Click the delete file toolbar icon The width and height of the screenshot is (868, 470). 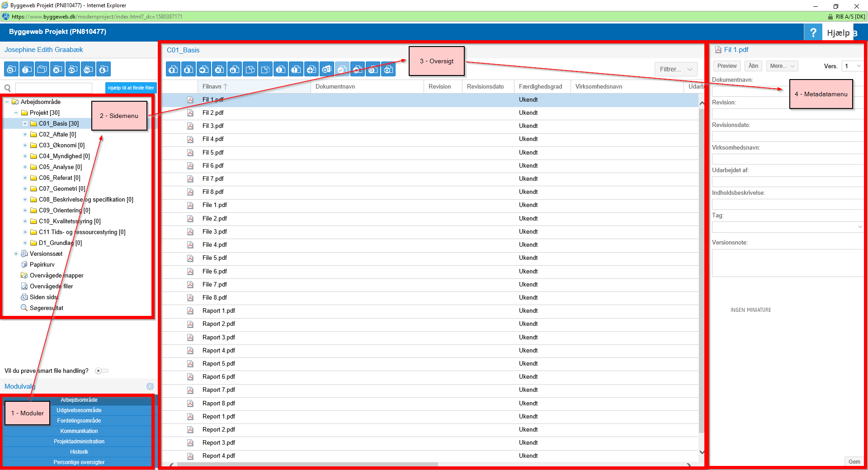coord(219,70)
